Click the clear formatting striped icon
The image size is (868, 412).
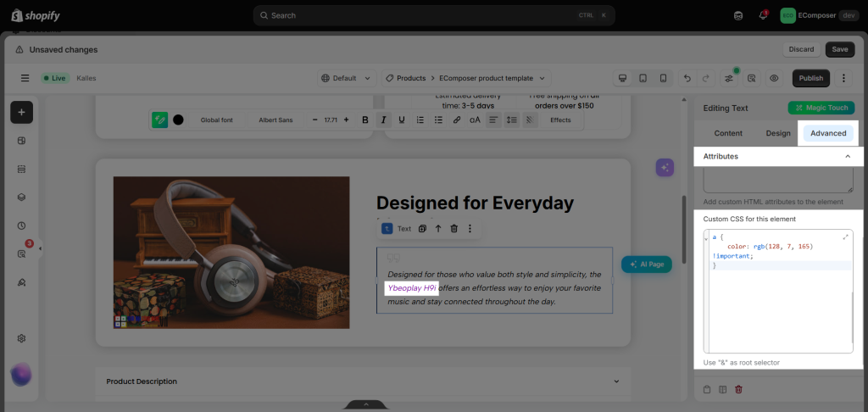point(530,120)
